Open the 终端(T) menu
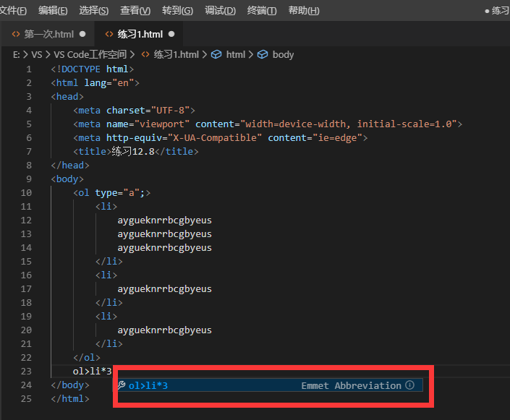 [x=262, y=11]
